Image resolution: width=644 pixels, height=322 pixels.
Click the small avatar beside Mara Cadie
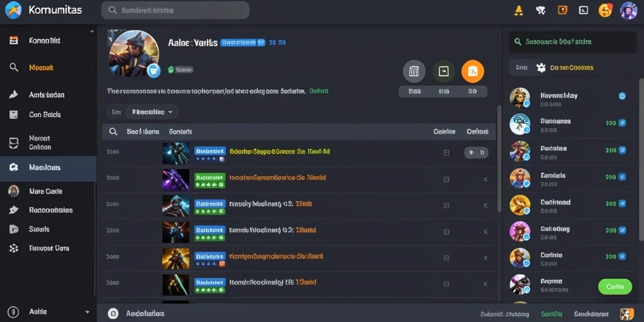pos(14,191)
